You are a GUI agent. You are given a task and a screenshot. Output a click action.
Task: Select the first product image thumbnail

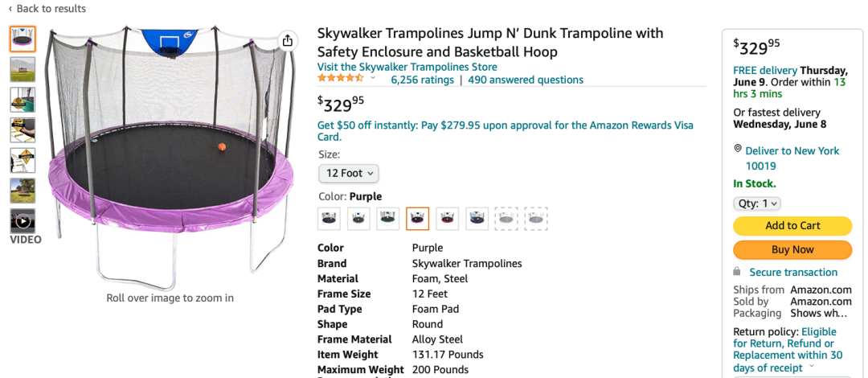tap(23, 39)
